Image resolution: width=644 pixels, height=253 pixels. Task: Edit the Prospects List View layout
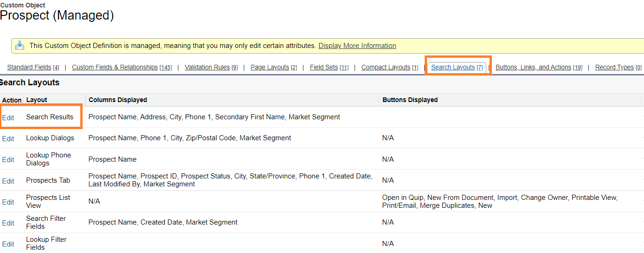(x=8, y=202)
